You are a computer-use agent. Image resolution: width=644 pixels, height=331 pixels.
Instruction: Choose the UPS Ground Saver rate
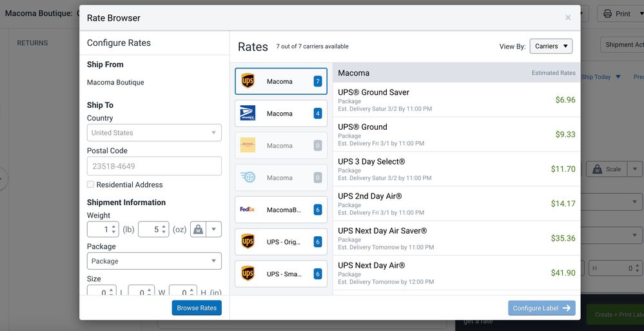456,100
